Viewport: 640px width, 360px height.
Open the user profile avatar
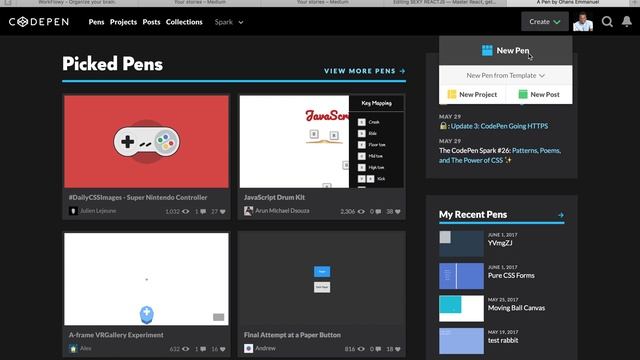[x=582, y=22]
